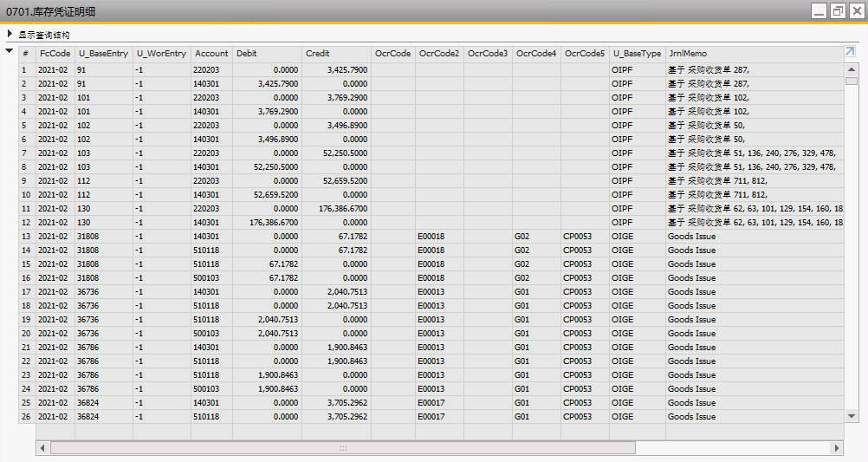Select the U_BaseType column header

tap(638, 54)
